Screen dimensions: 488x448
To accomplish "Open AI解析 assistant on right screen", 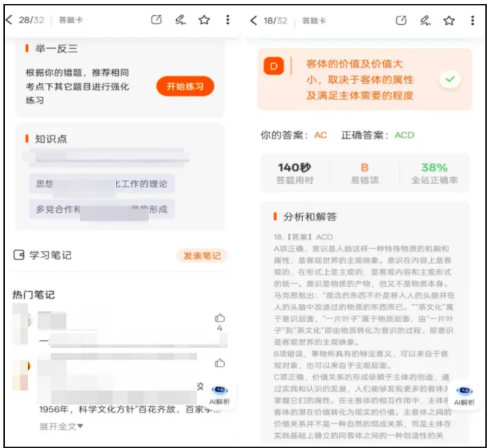I will coord(464,396).
